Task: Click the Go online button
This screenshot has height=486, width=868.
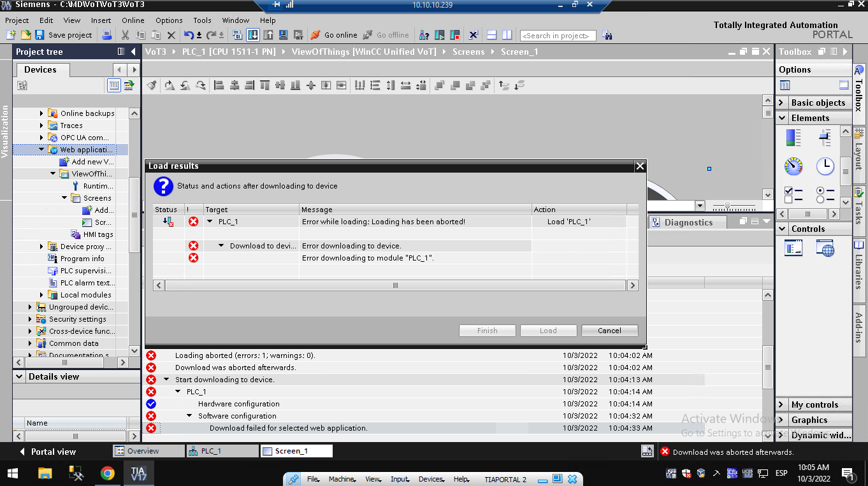Action: (x=334, y=35)
